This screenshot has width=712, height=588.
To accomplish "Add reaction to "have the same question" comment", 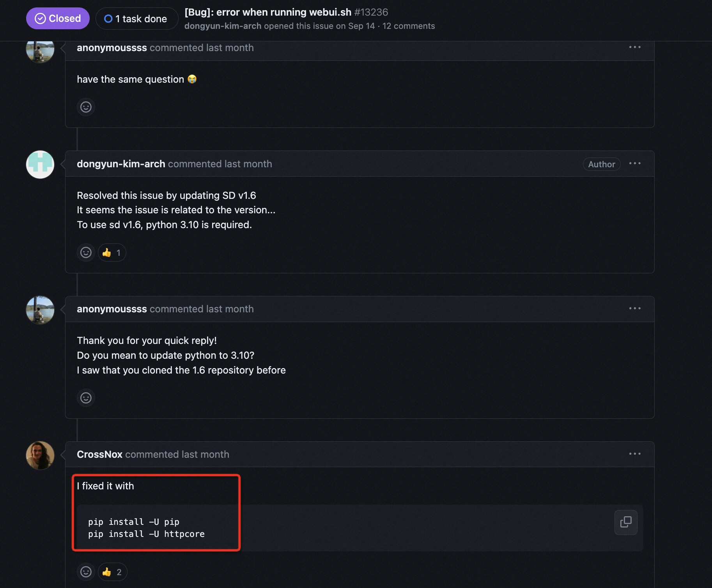I will pyautogui.click(x=86, y=107).
